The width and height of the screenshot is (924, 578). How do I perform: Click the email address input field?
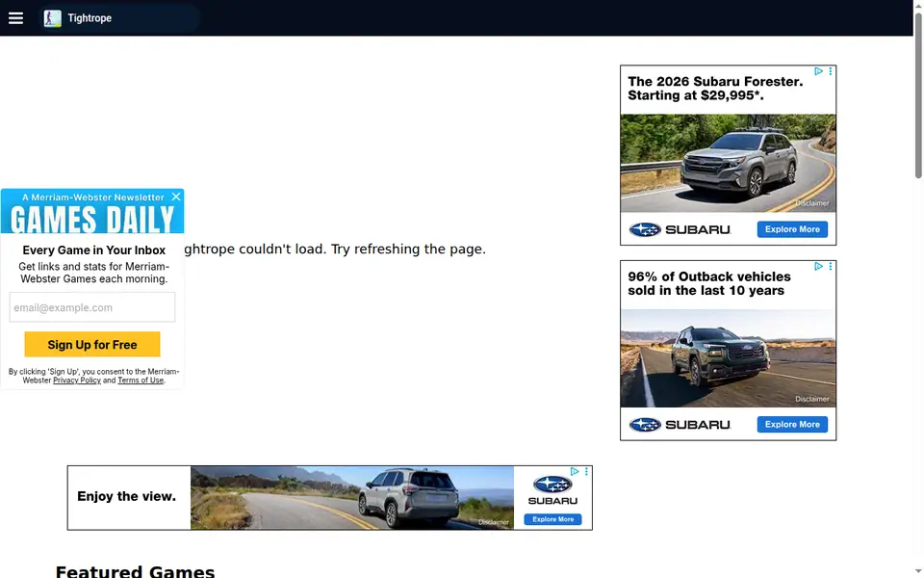coord(92,307)
